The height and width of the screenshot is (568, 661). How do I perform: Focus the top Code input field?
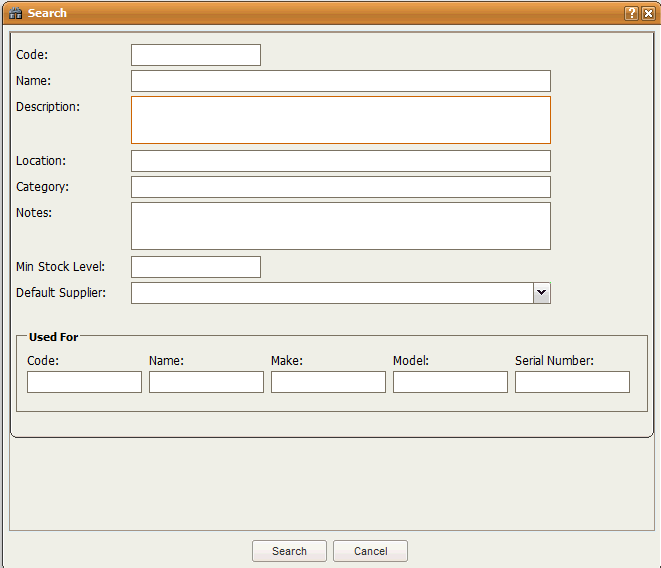pos(195,55)
